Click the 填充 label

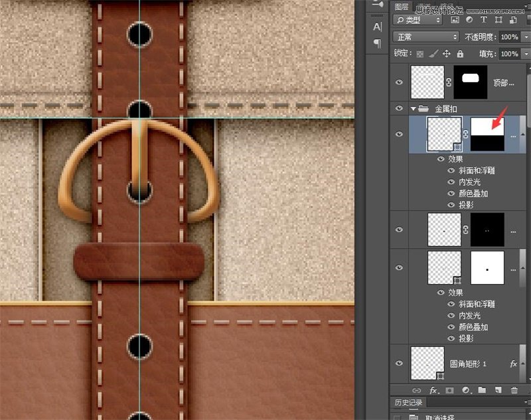(x=488, y=54)
